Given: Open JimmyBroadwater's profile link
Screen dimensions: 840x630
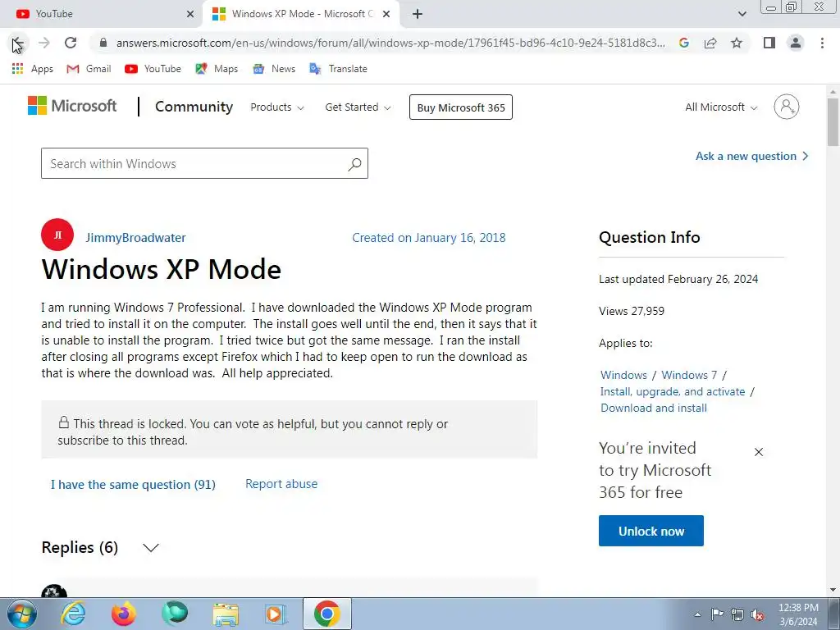Looking at the screenshot, I should (135, 237).
